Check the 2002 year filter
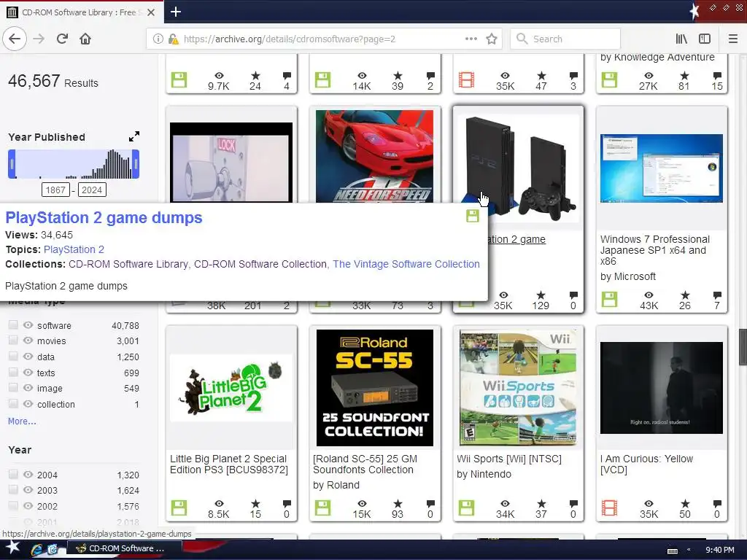 13,505
